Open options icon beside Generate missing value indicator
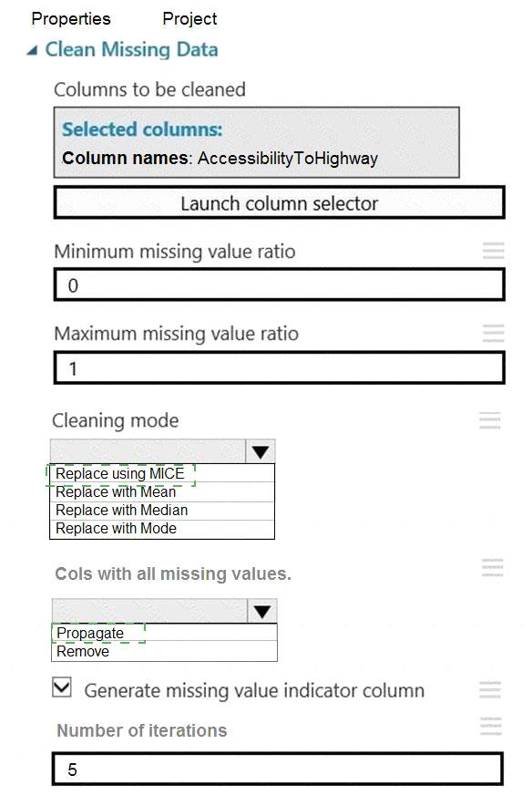The image size is (532, 806). click(x=490, y=689)
